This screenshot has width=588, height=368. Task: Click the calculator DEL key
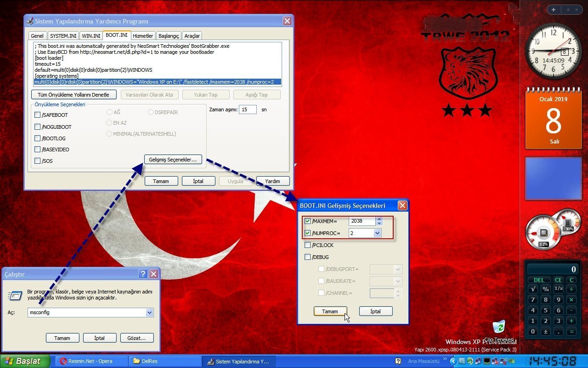click(539, 280)
